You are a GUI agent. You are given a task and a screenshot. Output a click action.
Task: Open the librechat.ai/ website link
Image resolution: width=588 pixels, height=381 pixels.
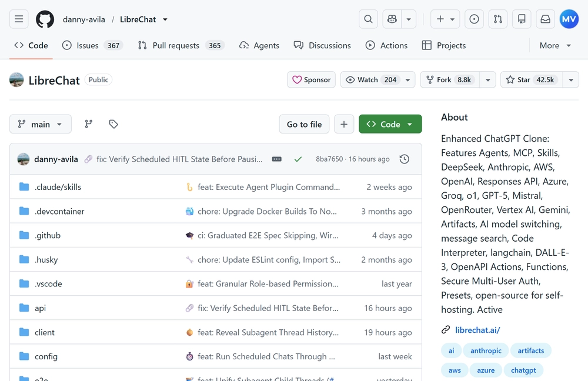pyautogui.click(x=477, y=330)
